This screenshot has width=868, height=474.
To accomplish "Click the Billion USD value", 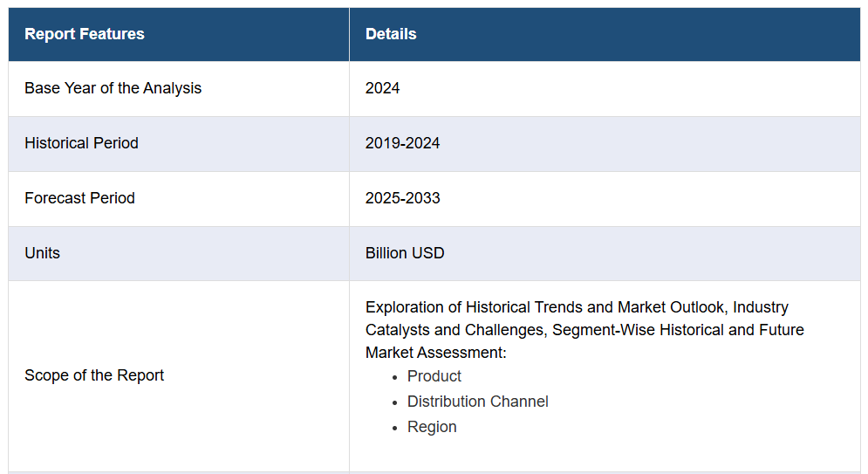I will [405, 253].
